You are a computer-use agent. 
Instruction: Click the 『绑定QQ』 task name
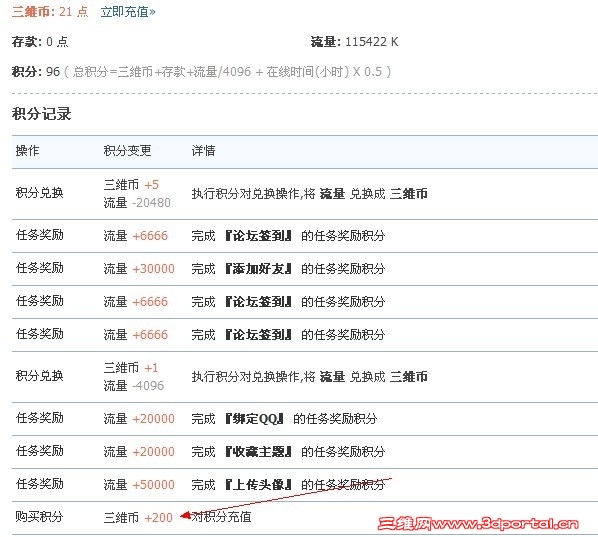point(254,419)
